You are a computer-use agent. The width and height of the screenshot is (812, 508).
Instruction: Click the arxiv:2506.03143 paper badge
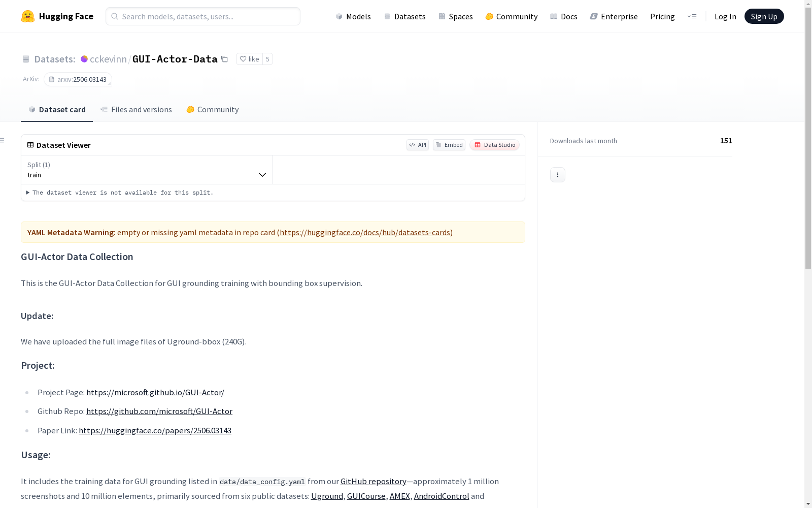pyautogui.click(x=78, y=79)
